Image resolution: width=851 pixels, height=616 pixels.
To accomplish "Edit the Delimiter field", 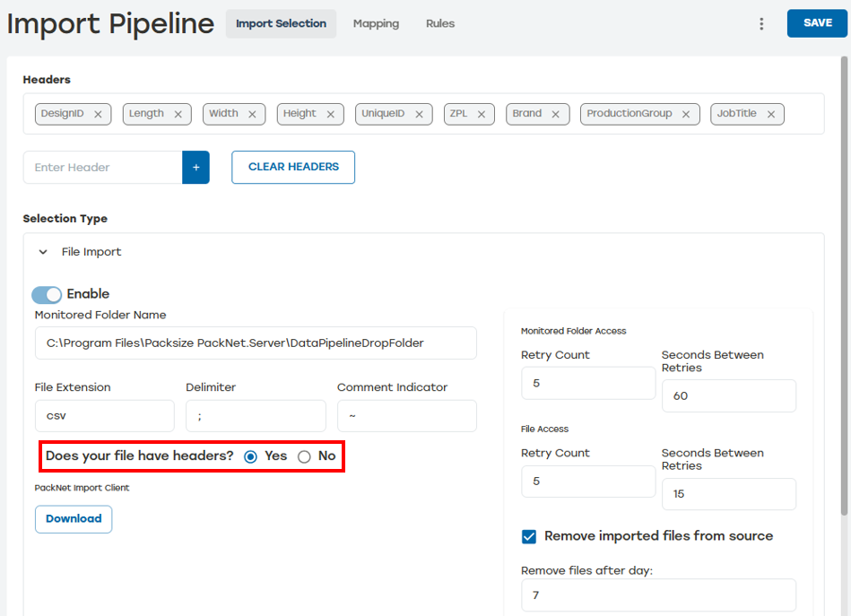I will pos(256,416).
